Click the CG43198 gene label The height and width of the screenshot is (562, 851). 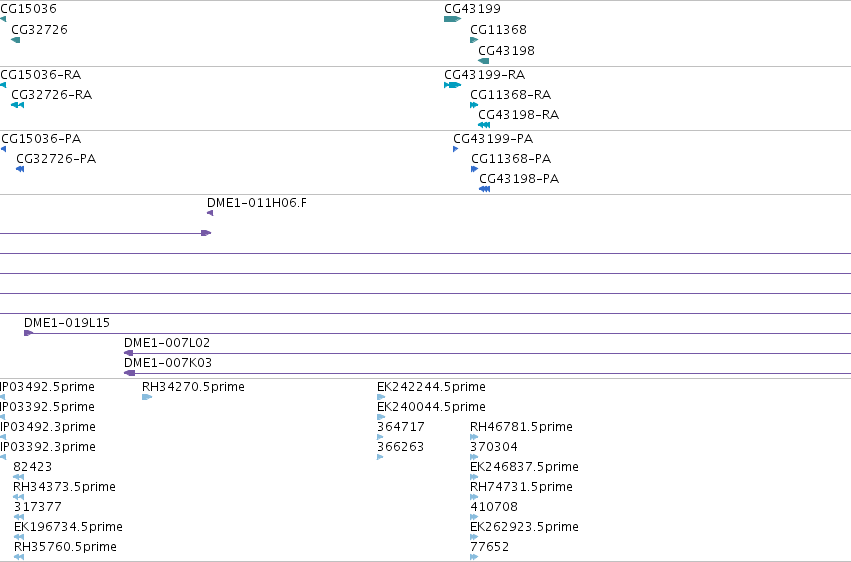pos(506,51)
